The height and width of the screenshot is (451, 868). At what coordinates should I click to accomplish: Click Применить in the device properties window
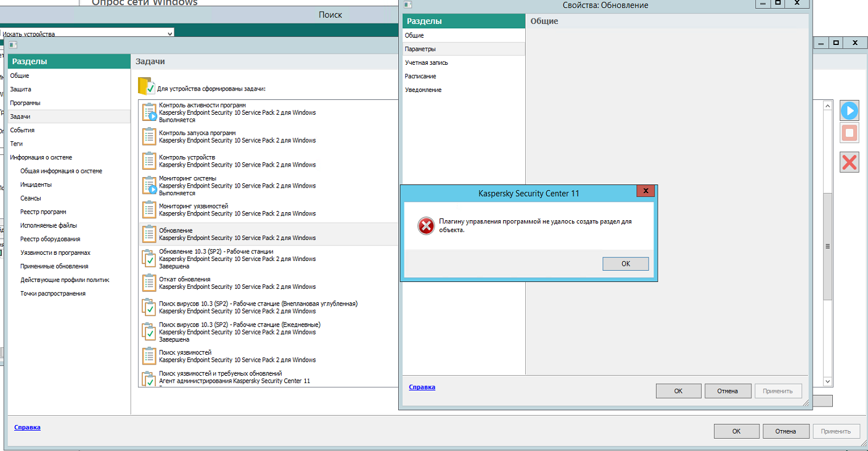coord(836,431)
